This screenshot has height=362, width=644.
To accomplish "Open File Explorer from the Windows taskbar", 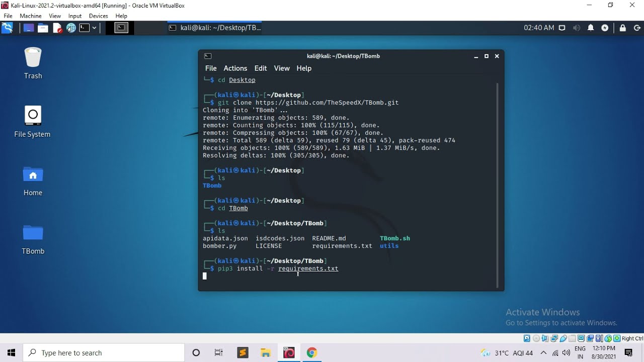I will pos(266,353).
